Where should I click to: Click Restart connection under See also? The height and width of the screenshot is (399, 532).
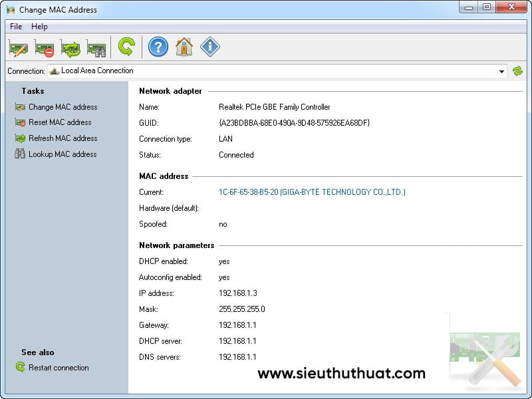tap(59, 368)
